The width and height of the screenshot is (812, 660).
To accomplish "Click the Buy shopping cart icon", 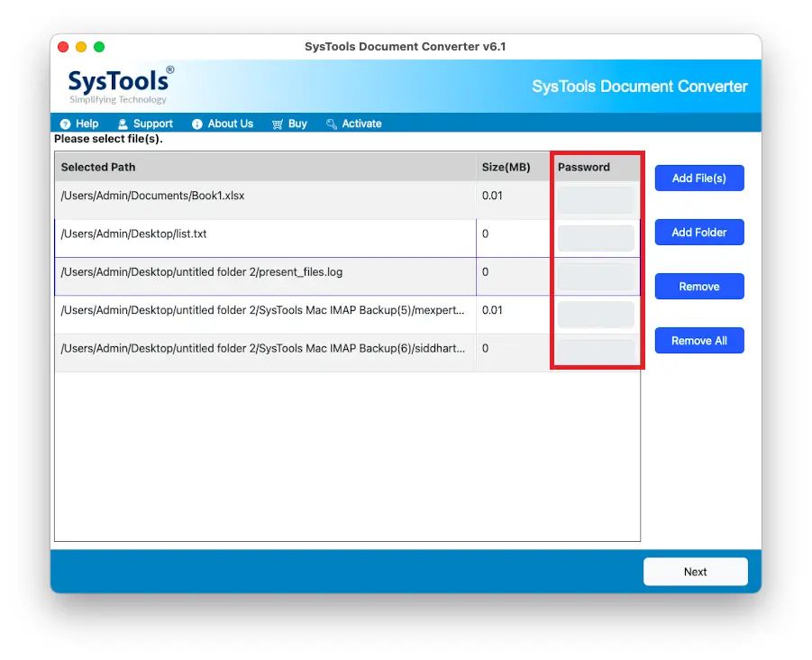I will pyautogui.click(x=278, y=124).
